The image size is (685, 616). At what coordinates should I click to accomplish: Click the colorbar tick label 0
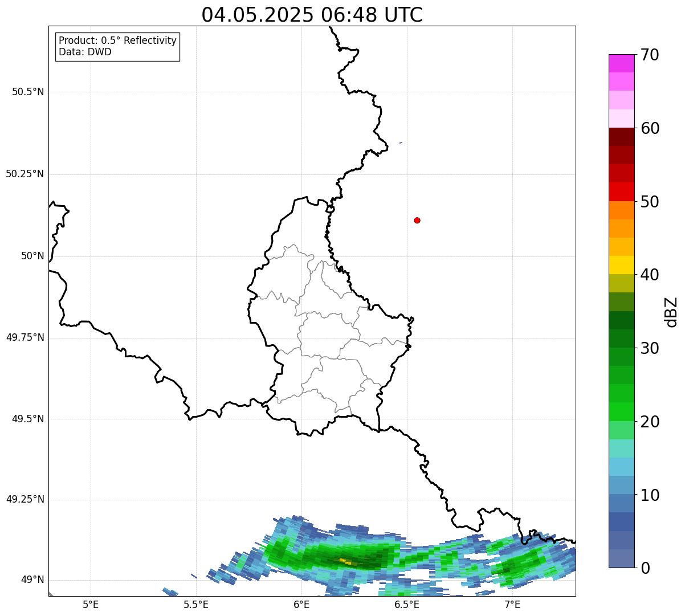pyautogui.click(x=645, y=568)
